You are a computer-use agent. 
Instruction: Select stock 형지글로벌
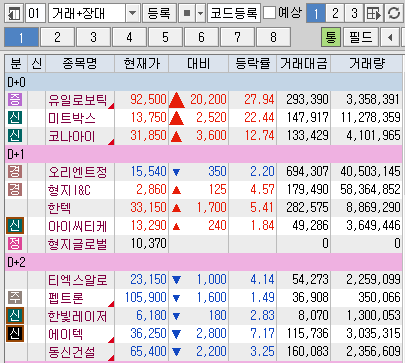78,244
